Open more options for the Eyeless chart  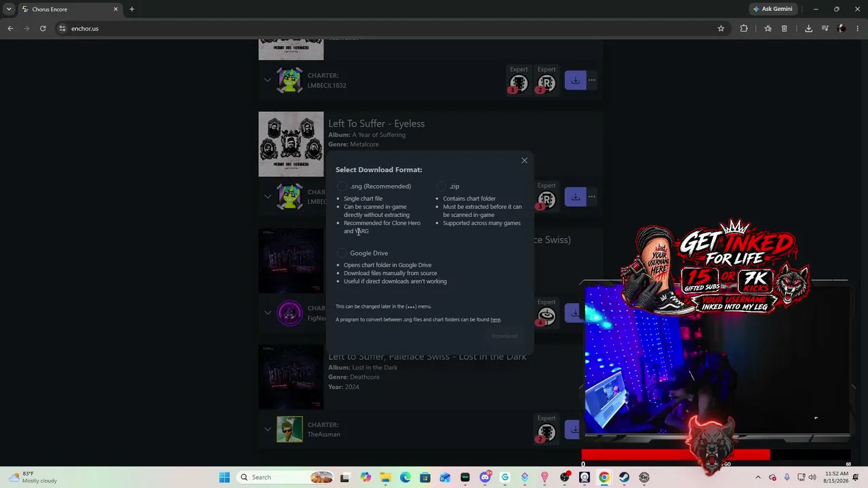(x=592, y=197)
